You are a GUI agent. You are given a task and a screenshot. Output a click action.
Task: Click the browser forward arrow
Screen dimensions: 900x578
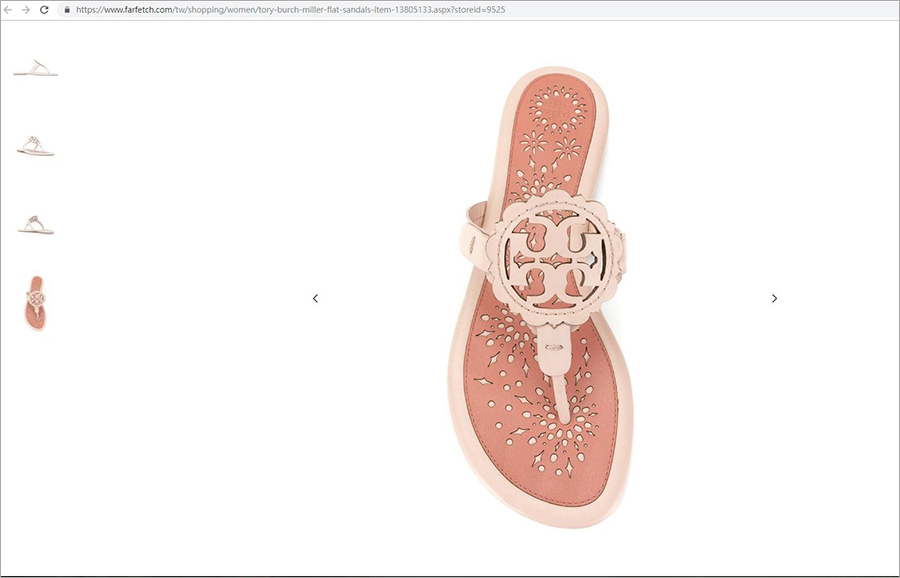pyautogui.click(x=26, y=10)
